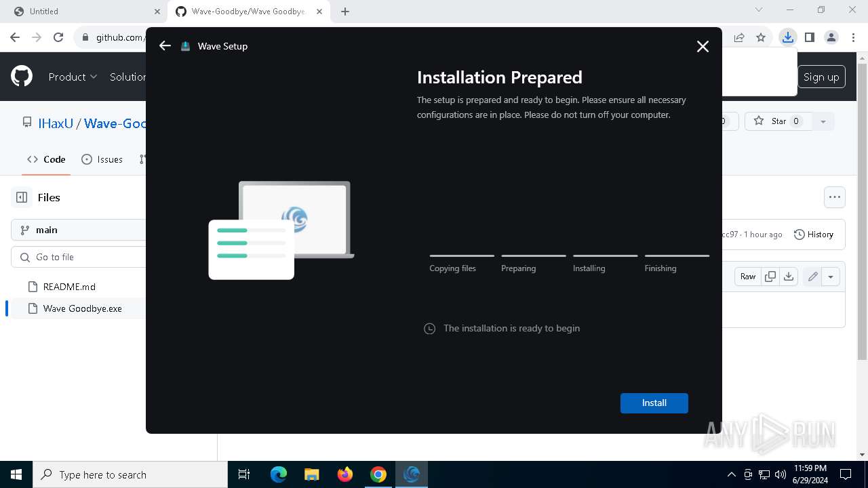Launch Firefox from the taskbar
This screenshot has width=868, height=488.
point(345,474)
